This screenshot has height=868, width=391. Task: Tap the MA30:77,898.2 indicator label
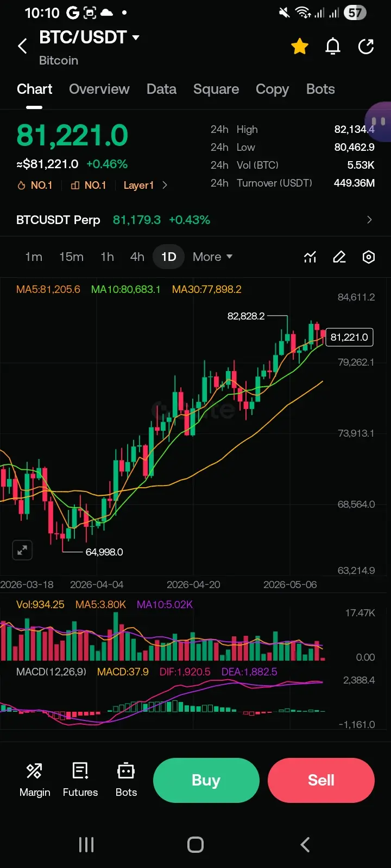pyautogui.click(x=207, y=289)
